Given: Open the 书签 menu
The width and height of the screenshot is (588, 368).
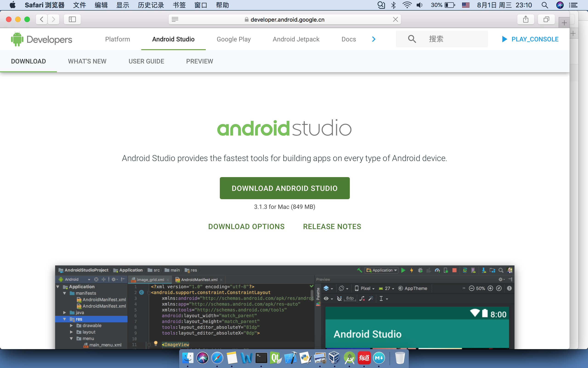Looking at the screenshot, I should 179,5.
